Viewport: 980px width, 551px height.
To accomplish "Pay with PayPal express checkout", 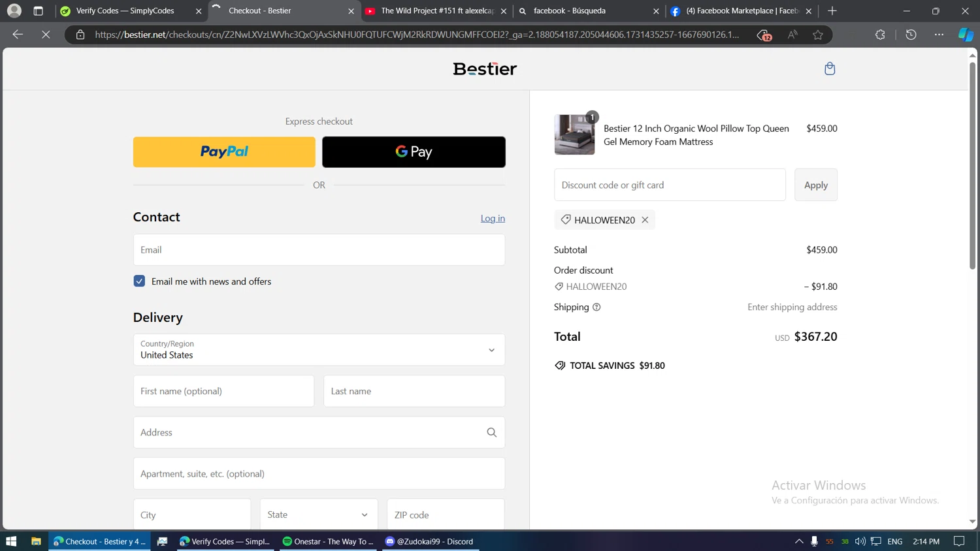I will click(x=224, y=151).
